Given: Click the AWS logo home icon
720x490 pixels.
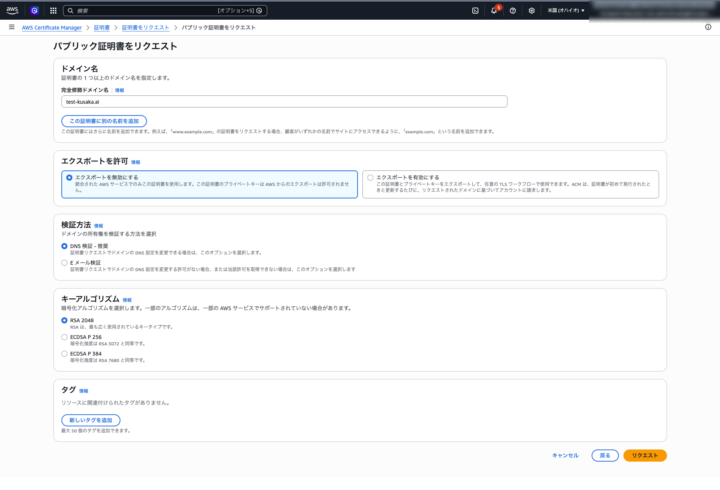Looking at the screenshot, I should (14, 10).
